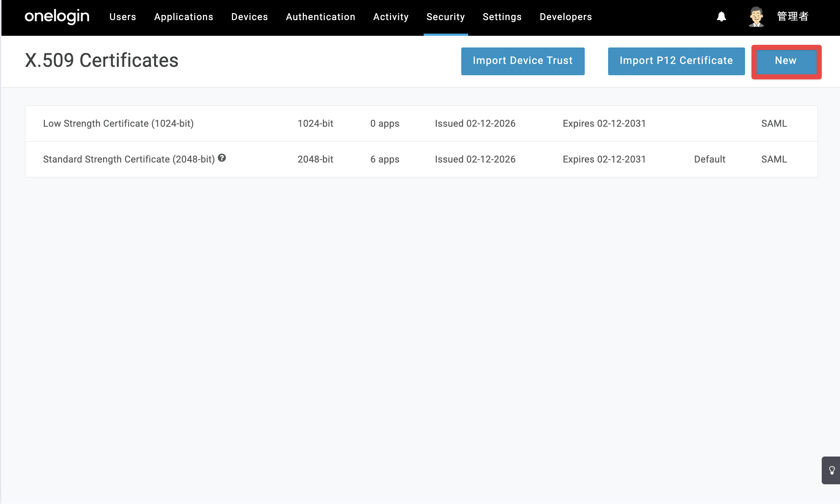Open the notifications bell icon
Viewport: 840px width, 504px height.
721,17
